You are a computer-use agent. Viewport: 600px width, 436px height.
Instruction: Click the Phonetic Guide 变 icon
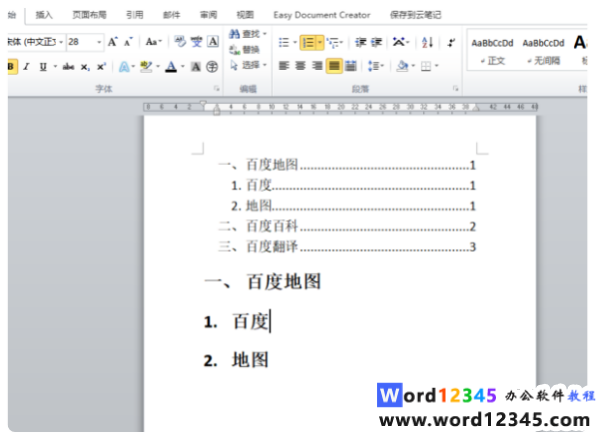(197, 42)
